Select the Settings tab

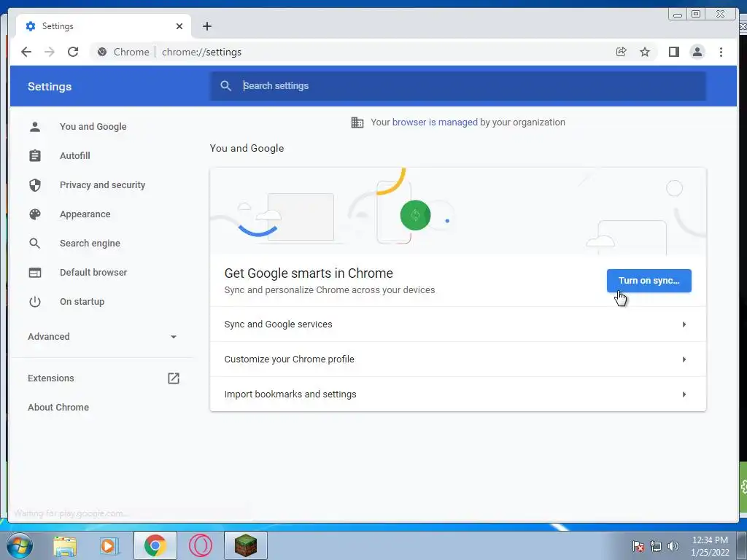(104, 26)
